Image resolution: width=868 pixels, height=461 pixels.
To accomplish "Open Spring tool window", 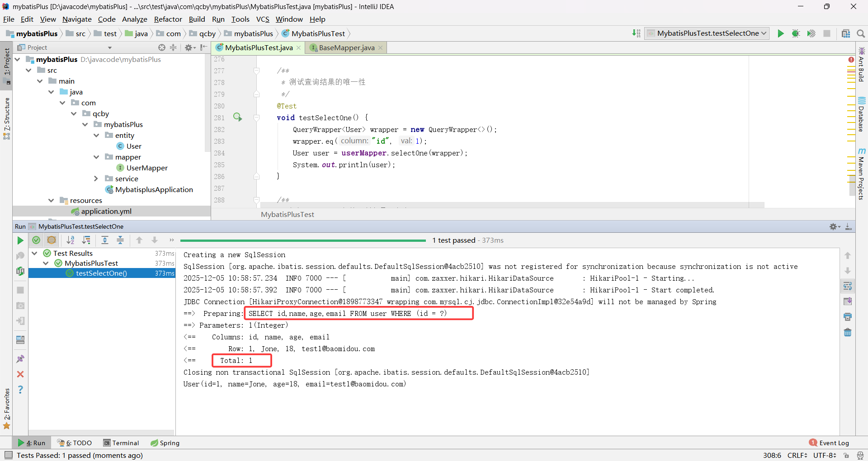I will tap(165, 443).
